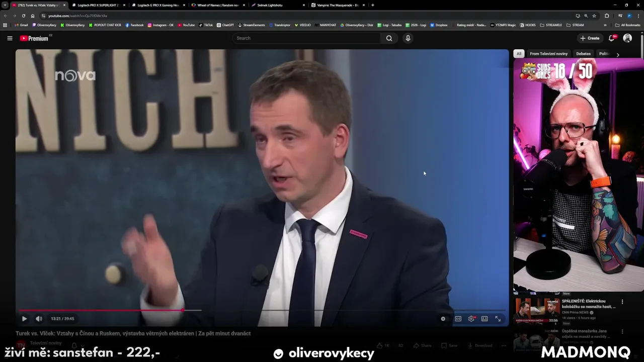This screenshot has height=362, width=644.
Task: Click the video title 'Turek vs. Vlček'
Action: [x=133, y=333]
